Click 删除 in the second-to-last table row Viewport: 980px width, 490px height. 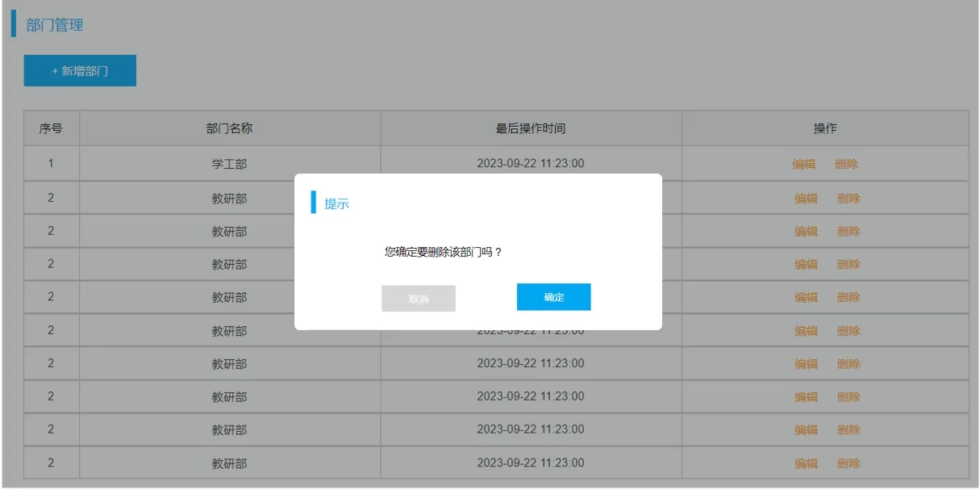coord(849,430)
